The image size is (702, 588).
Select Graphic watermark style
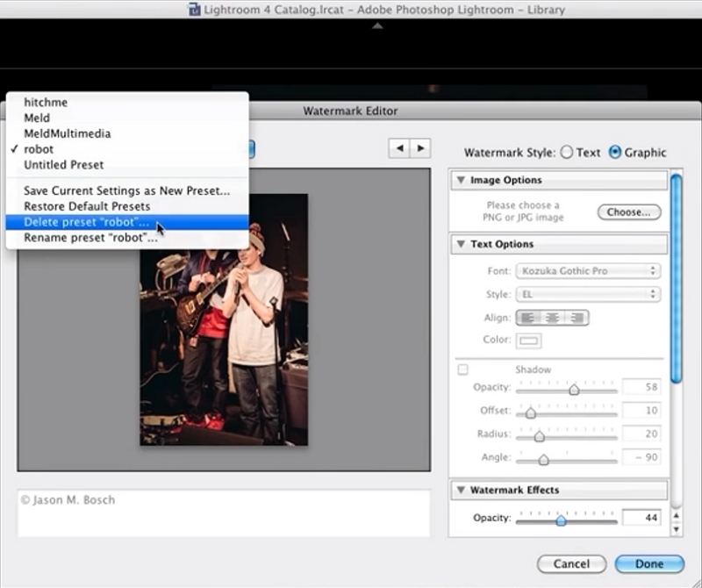pos(615,153)
